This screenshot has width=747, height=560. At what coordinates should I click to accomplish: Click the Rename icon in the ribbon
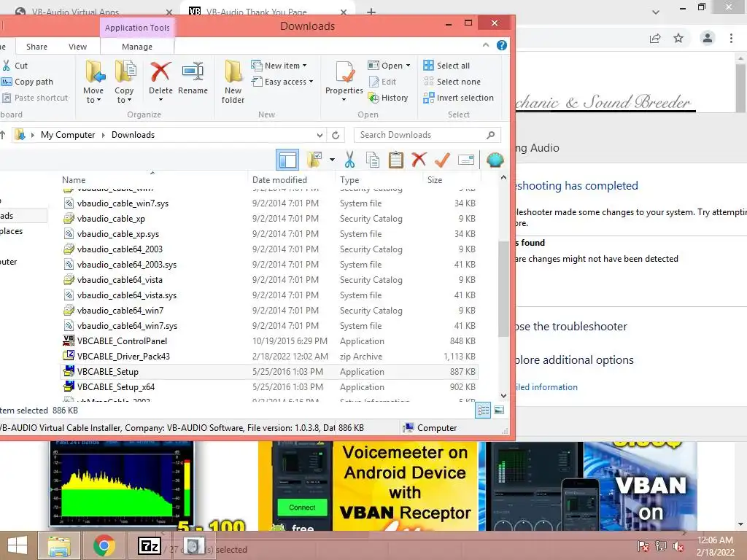193,72
